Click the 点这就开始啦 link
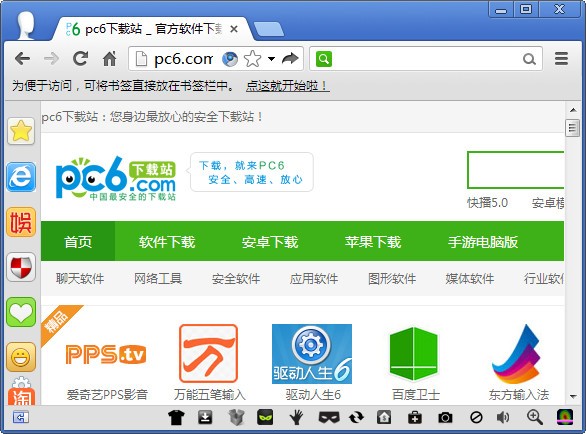 tap(287, 86)
